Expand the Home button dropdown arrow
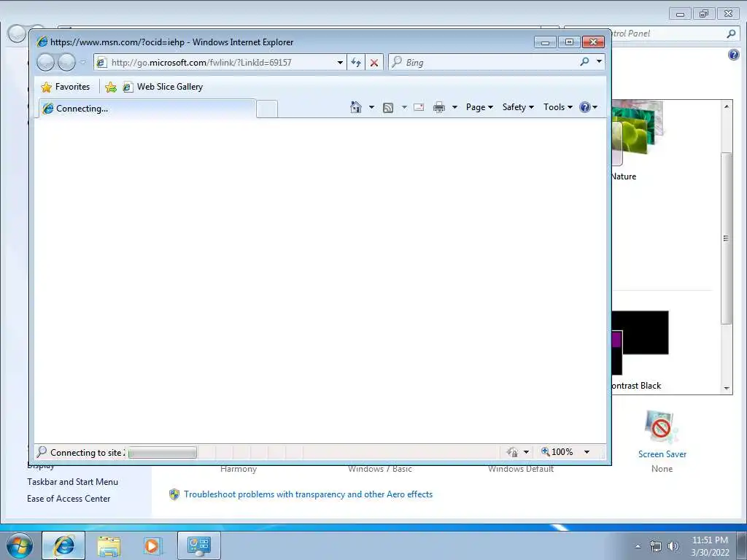The width and height of the screenshot is (747, 560). point(371,107)
